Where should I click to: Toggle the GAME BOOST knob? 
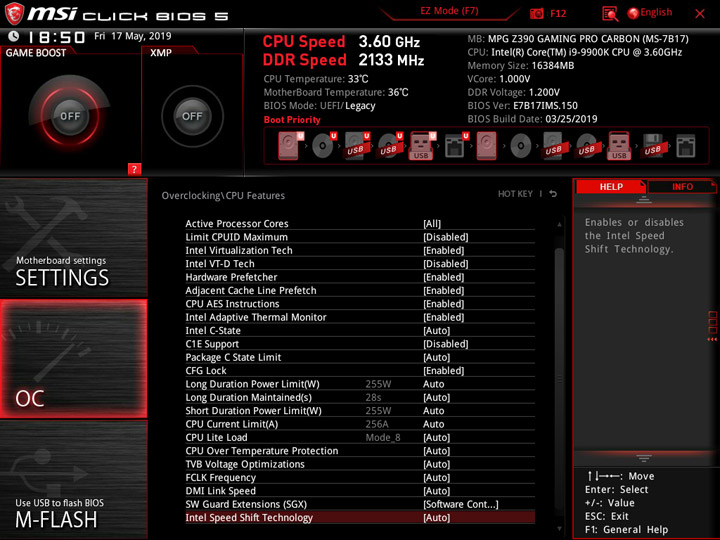(70, 116)
